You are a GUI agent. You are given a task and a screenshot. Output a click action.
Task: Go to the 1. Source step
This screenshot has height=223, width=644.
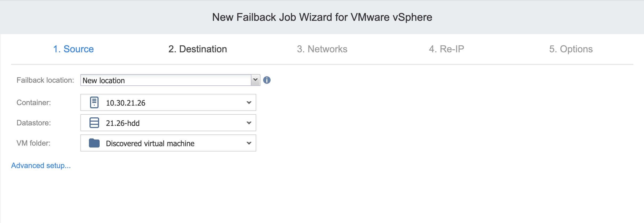coord(74,49)
